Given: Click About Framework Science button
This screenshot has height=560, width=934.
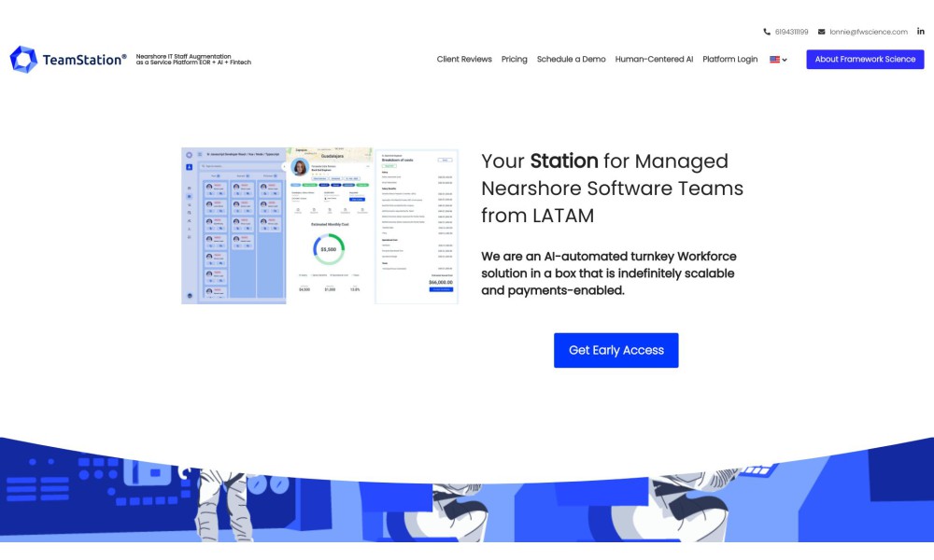Looking at the screenshot, I should tap(865, 60).
